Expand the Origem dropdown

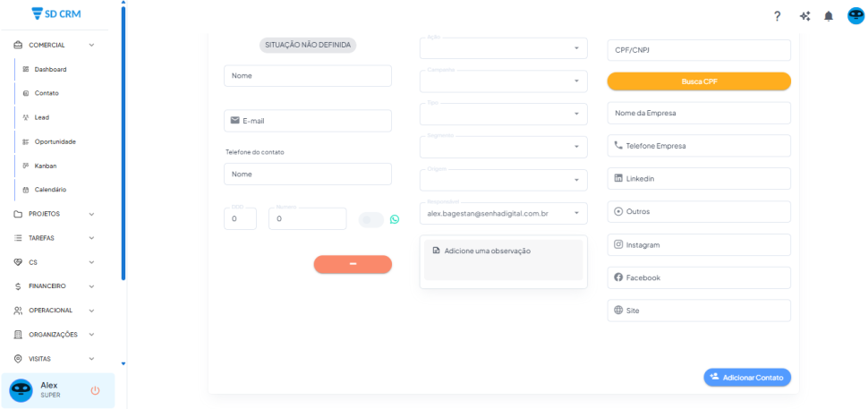(503, 180)
